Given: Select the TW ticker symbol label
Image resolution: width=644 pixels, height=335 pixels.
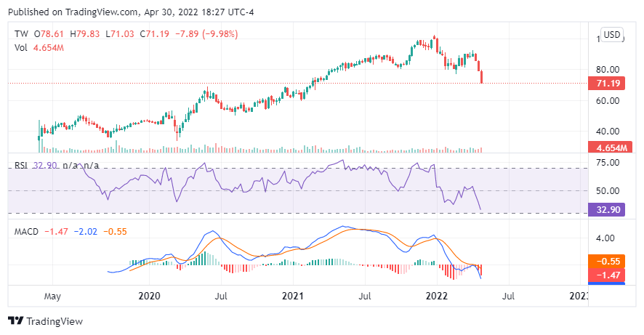Looking at the screenshot, I should pos(21,34).
